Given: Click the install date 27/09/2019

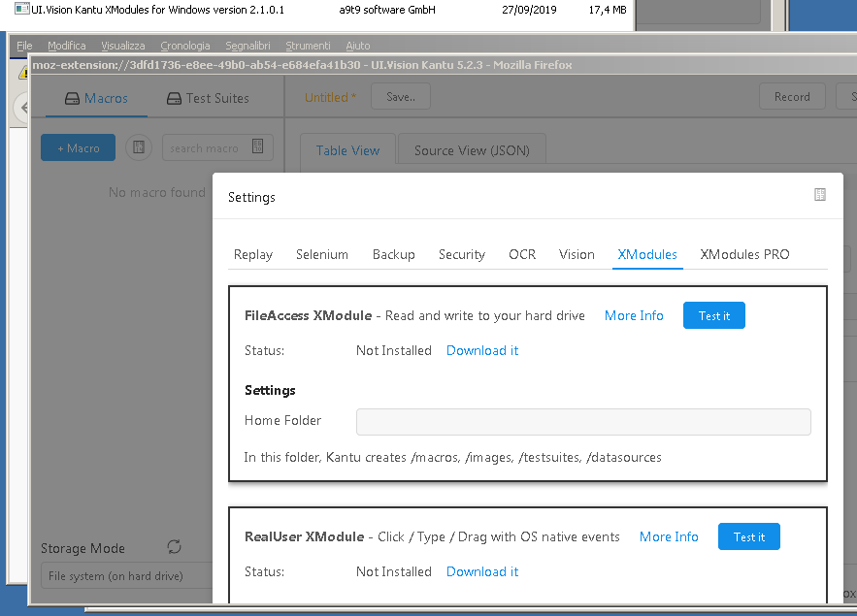Looking at the screenshot, I should pyautogui.click(x=529, y=10).
